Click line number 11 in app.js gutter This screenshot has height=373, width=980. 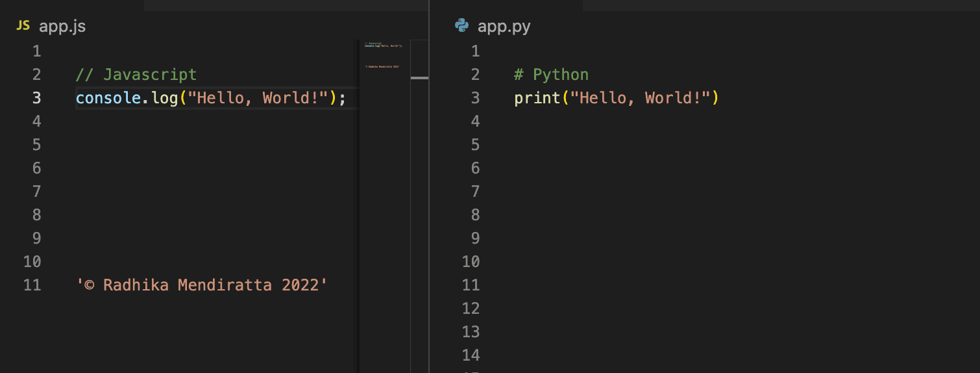click(x=32, y=285)
